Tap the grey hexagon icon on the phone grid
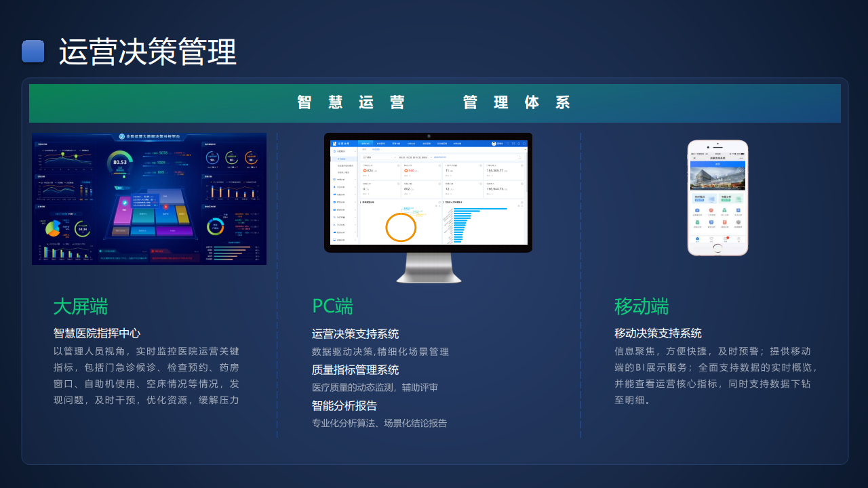868x488 pixels. [x=738, y=222]
